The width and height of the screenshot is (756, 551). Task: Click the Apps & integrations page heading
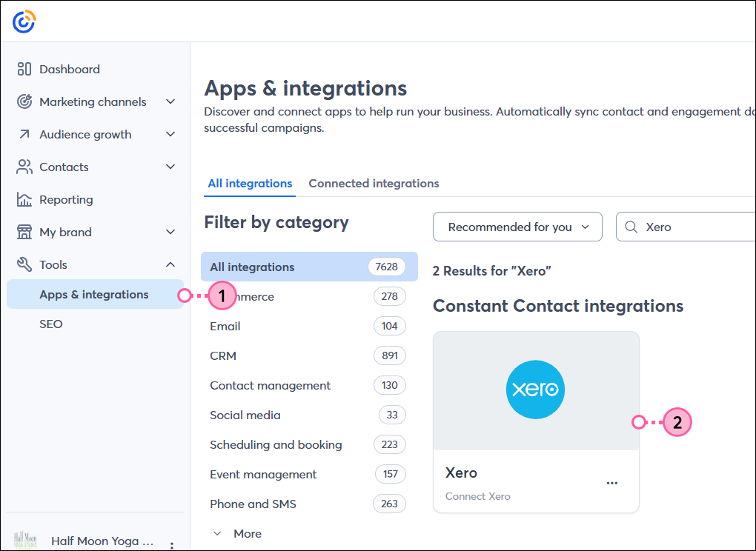pos(305,88)
